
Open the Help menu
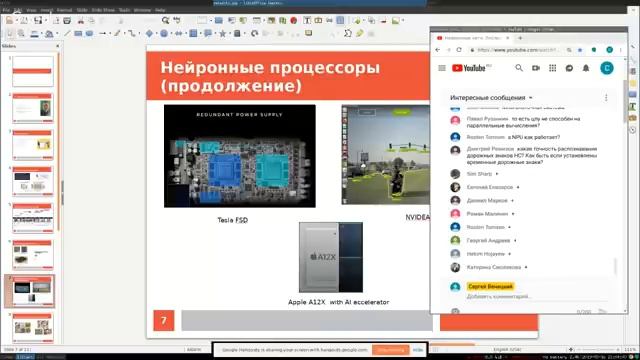pos(160,10)
